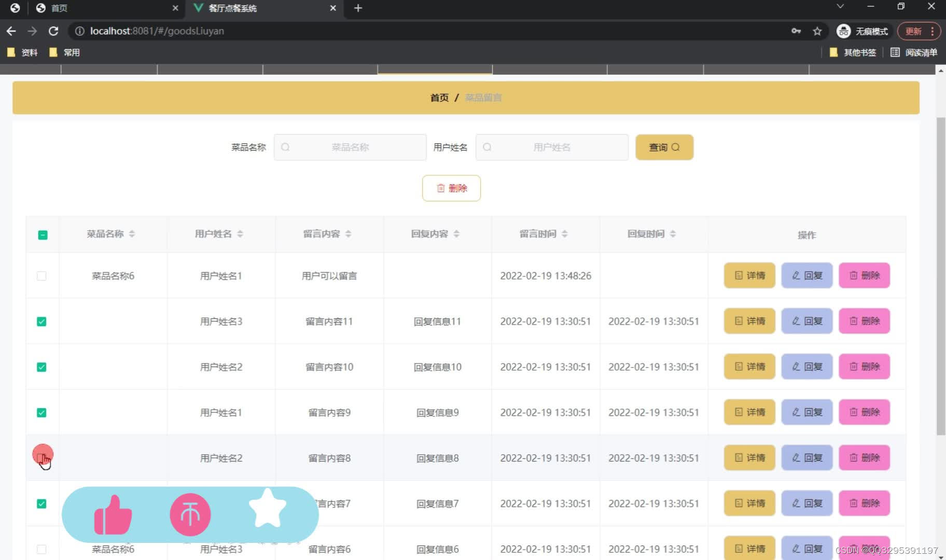Sort by 回复内容 column arrows

point(456,234)
